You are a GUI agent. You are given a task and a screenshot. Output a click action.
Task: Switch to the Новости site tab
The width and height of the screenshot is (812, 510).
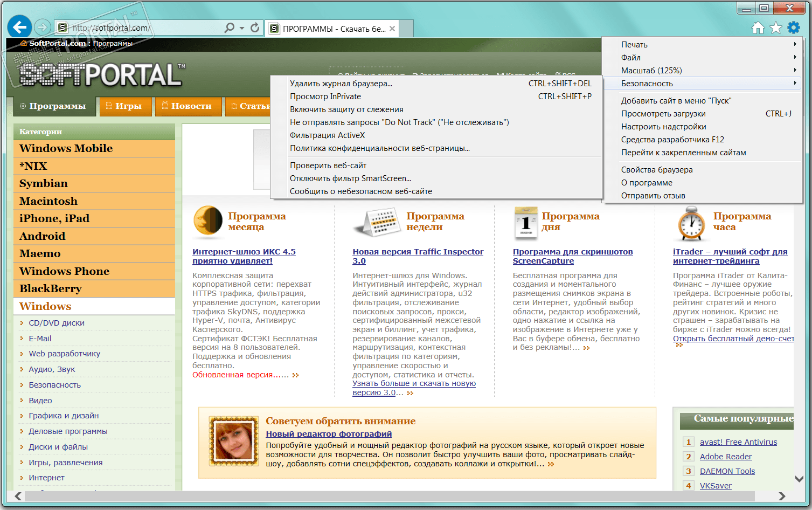(x=188, y=106)
